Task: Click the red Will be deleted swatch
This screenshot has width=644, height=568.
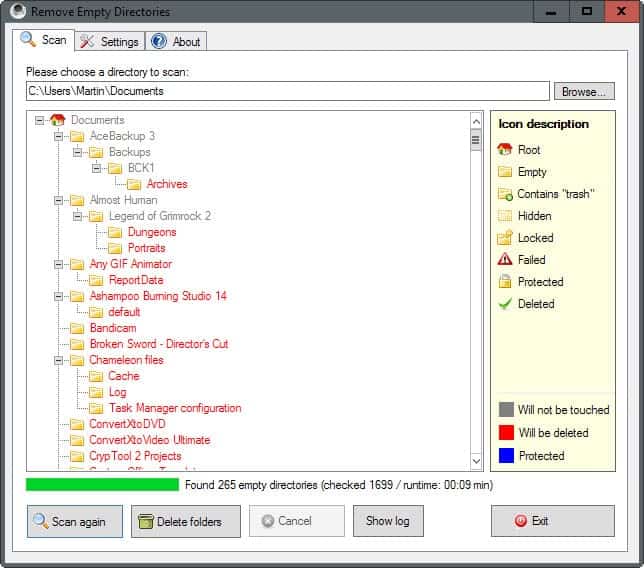Action: (506, 432)
